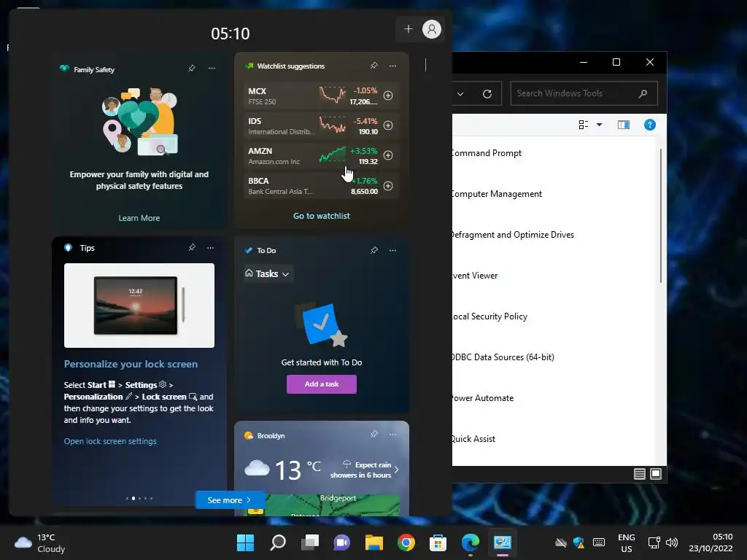This screenshot has height=560, width=747.
Task: Open the 13°C Cloudy taskbar weather button
Action: [x=40, y=542]
